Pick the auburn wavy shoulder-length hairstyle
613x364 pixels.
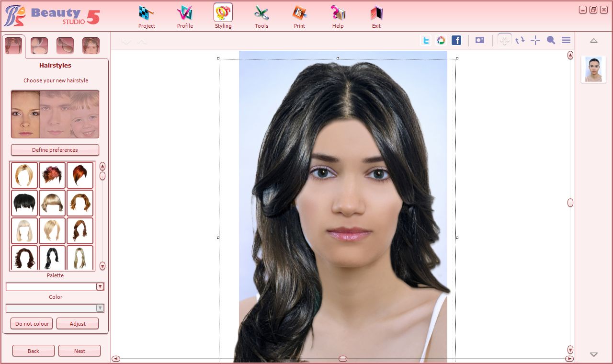pyautogui.click(x=80, y=203)
